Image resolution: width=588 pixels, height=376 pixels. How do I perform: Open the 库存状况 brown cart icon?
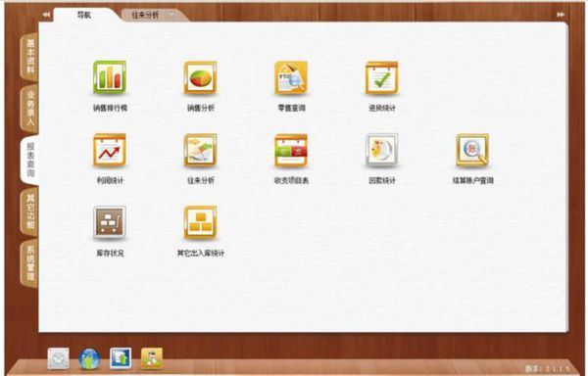coord(110,222)
